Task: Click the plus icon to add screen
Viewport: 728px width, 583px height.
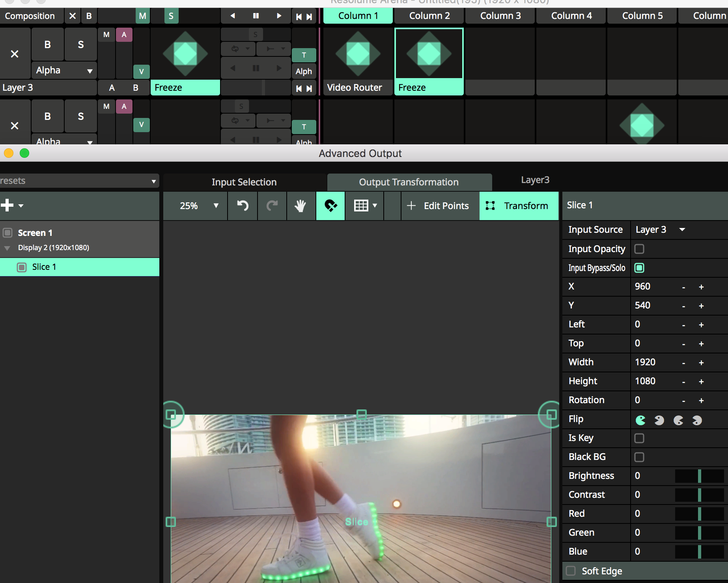Action: 7,205
